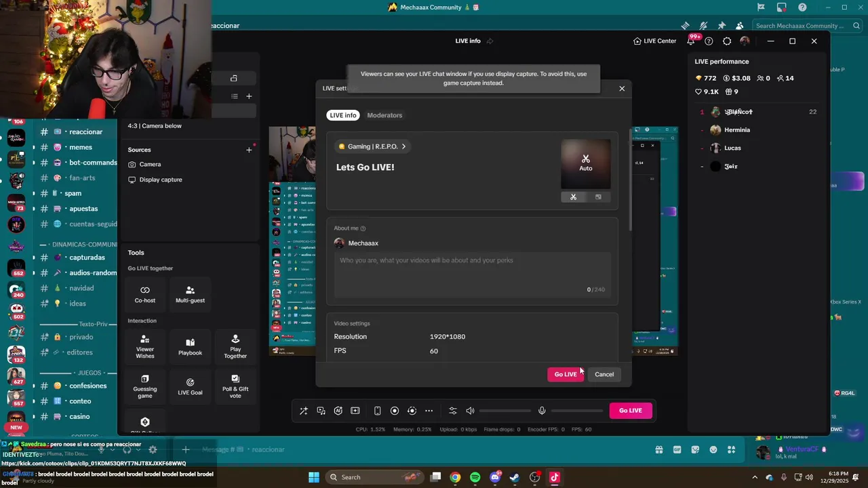Open the Poll & Gift vote tool

(235, 386)
